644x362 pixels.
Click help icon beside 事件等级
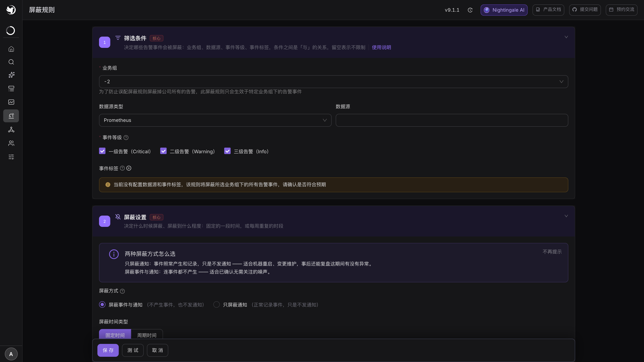126,138
